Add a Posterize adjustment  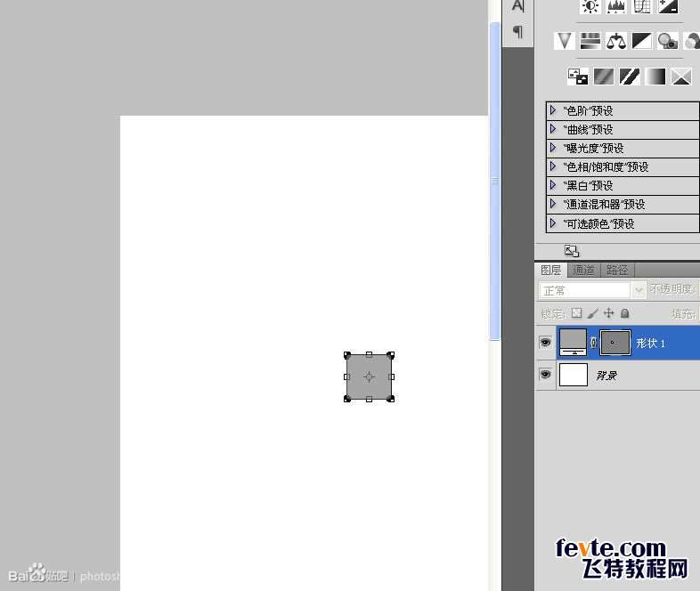pyautogui.click(x=604, y=77)
